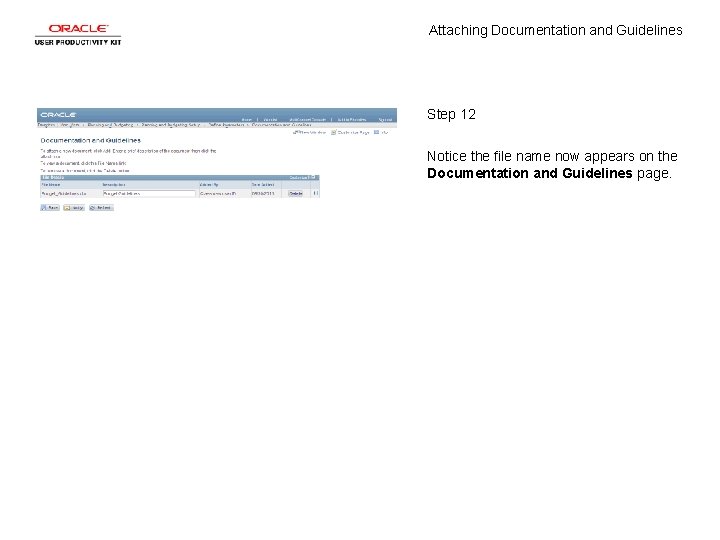Image resolution: width=720 pixels, height=540 pixels.
Task: Click the Documentation and Guidelines page heading
Action: [90, 141]
